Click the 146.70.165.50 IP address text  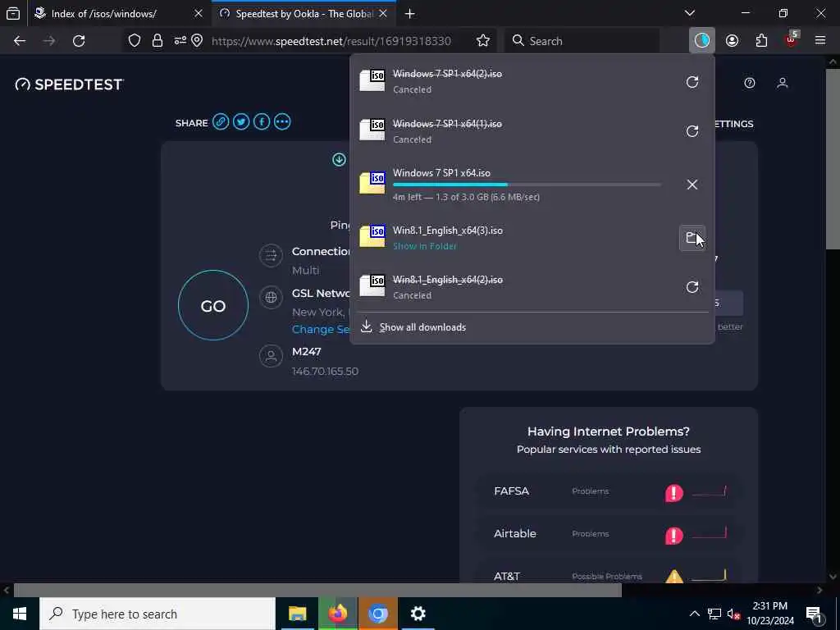pyautogui.click(x=325, y=372)
